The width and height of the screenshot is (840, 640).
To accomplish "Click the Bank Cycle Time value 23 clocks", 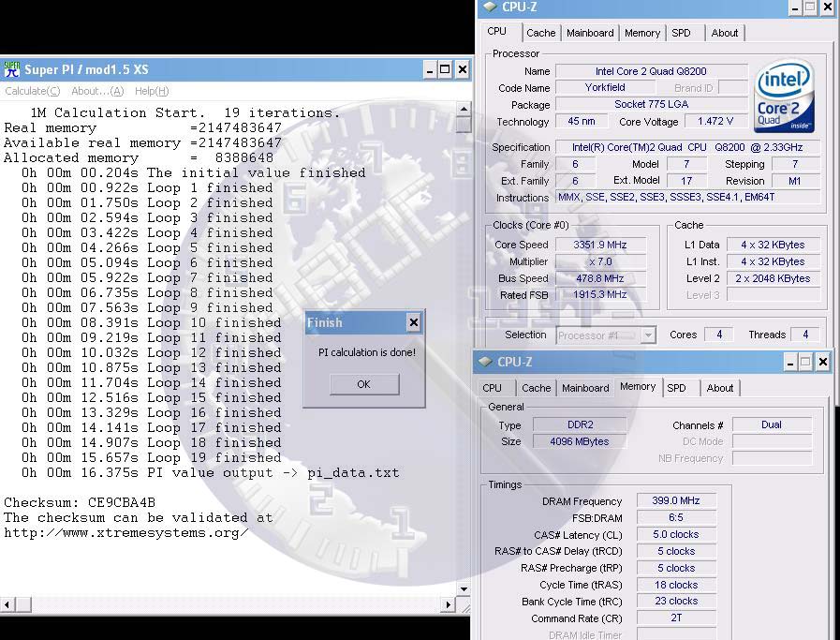I will pyautogui.click(x=676, y=601).
